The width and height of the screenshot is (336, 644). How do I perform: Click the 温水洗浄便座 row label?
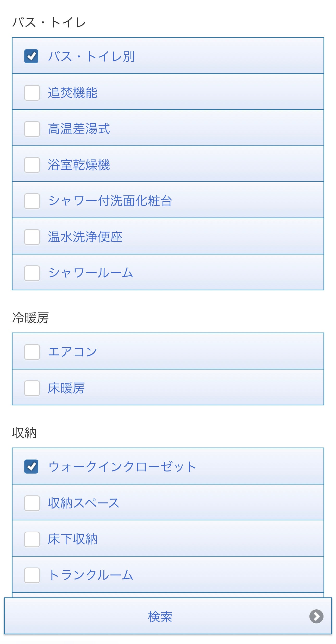(85, 237)
